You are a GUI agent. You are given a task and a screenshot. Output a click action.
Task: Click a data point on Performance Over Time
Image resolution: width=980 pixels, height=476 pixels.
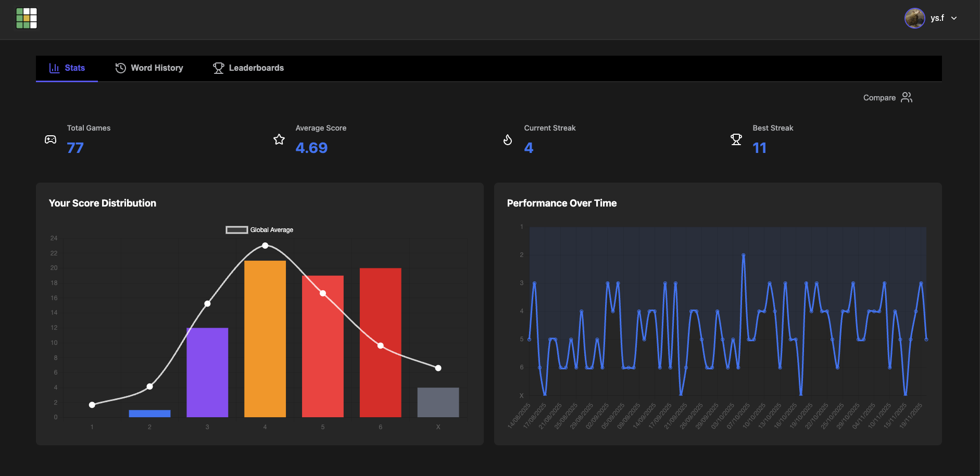tap(743, 255)
